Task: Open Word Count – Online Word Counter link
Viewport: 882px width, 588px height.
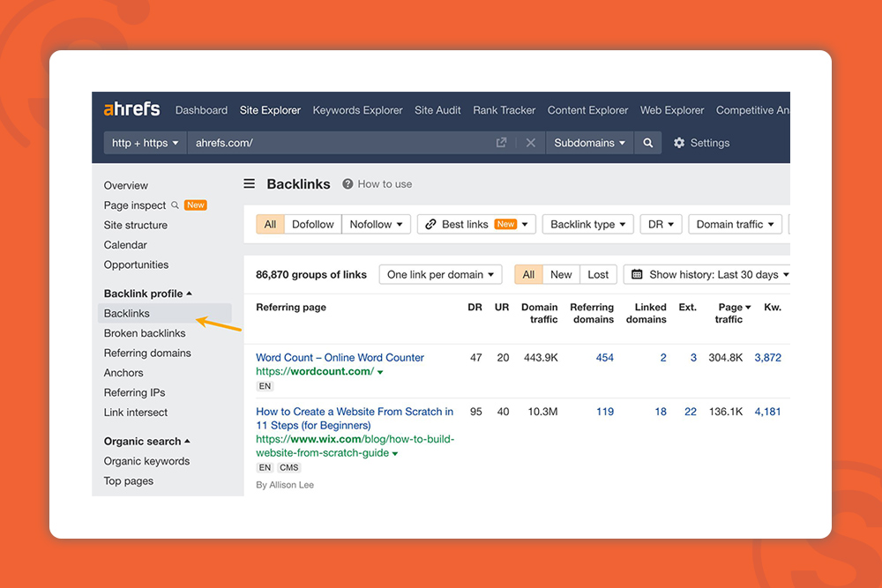Action: (340, 358)
